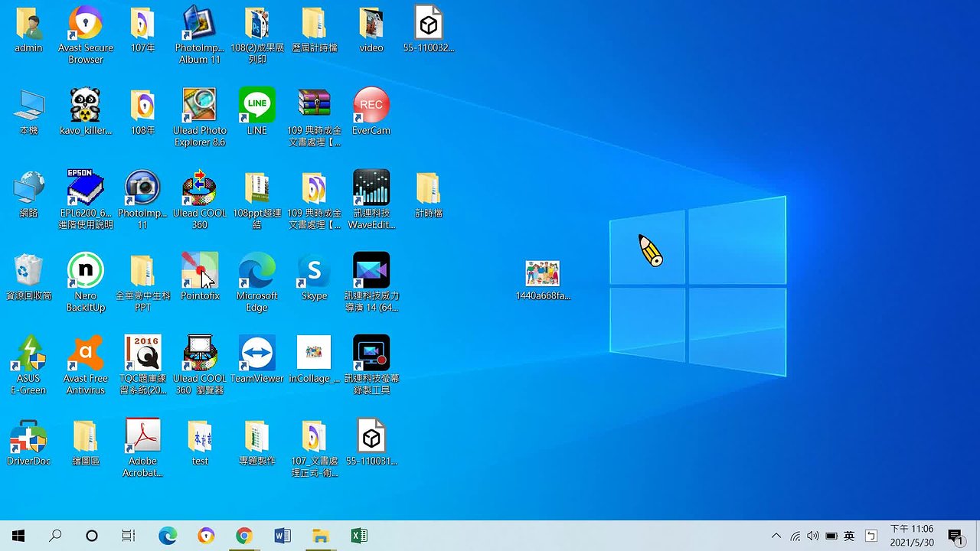Open the inCollage image file

tap(314, 354)
